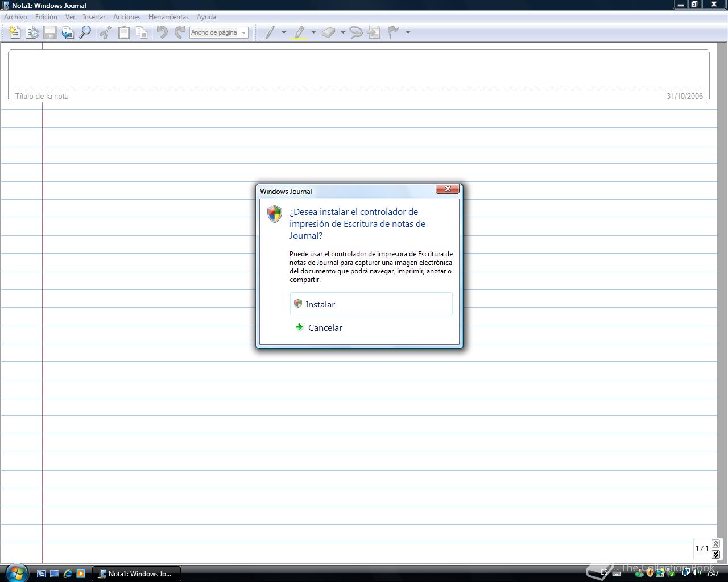This screenshot has width=728, height=582.
Task: Click the note title area 'Título de la nota'
Action: pyautogui.click(x=42, y=96)
